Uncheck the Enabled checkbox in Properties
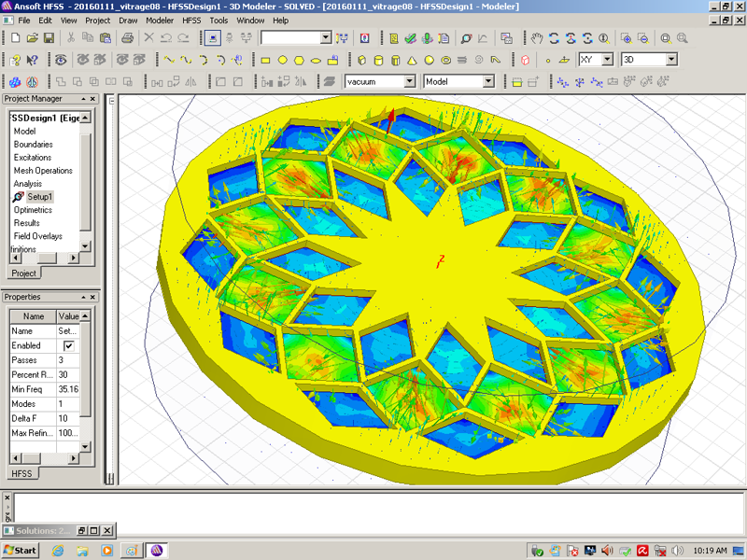The image size is (747, 560). coord(68,345)
